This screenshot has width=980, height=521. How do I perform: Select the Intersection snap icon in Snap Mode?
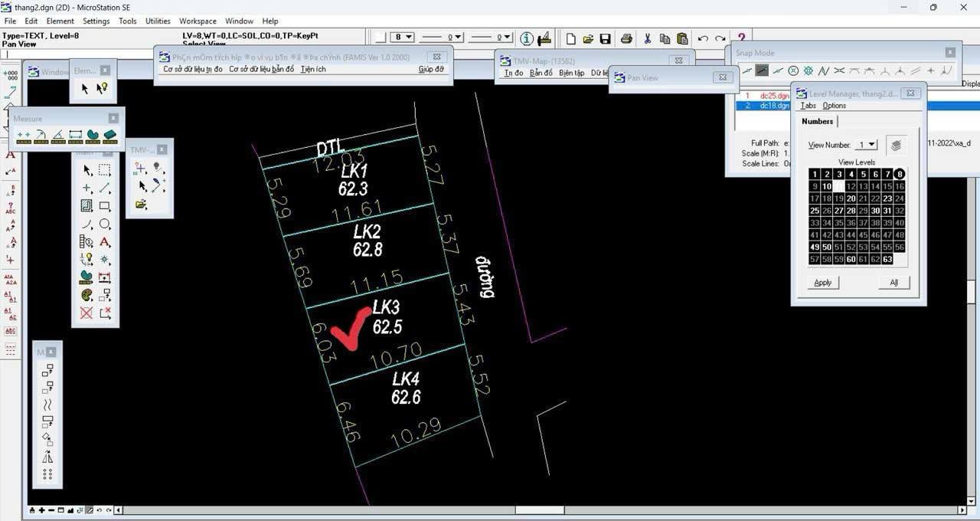[839, 70]
